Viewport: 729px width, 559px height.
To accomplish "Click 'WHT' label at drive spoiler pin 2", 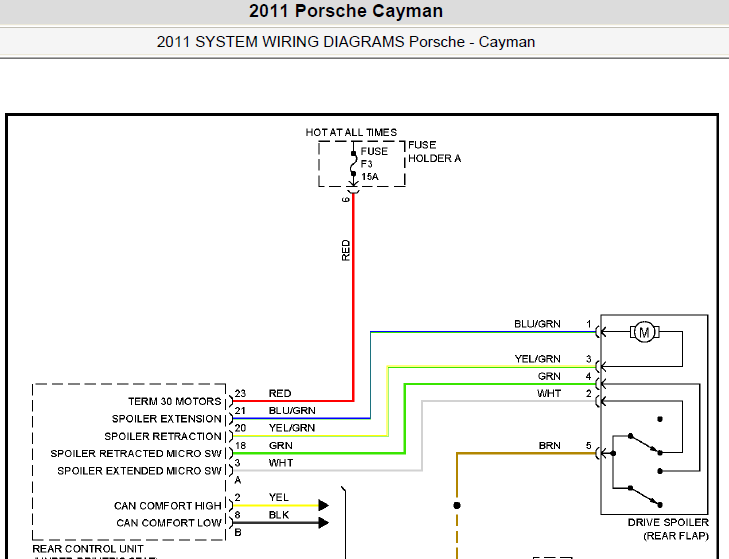I will [549, 393].
